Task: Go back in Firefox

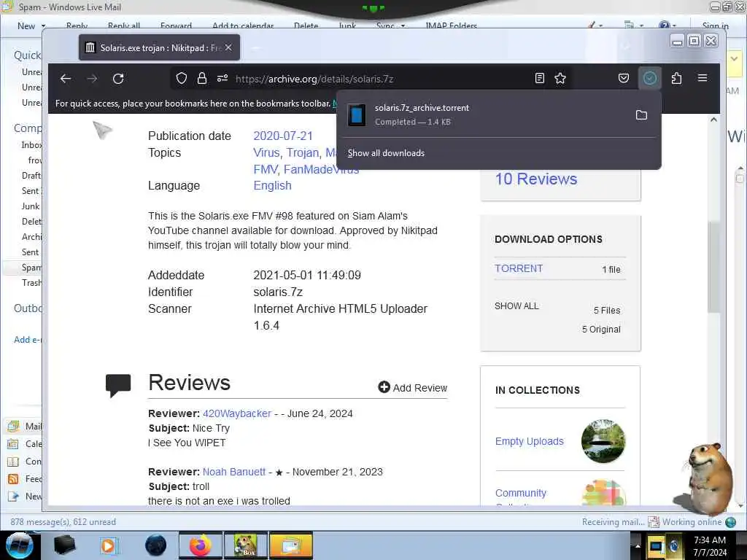Action: point(66,79)
